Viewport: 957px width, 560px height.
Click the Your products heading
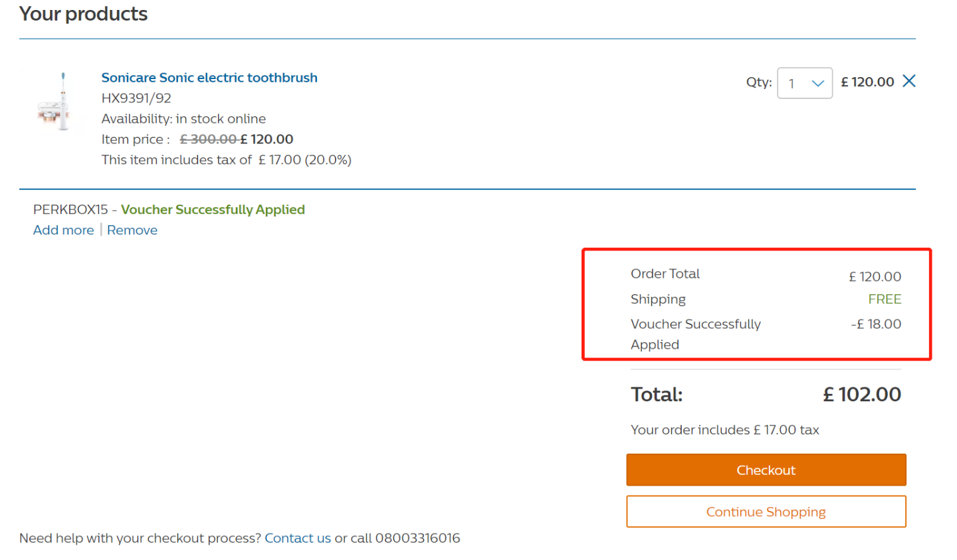(x=84, y=14)
